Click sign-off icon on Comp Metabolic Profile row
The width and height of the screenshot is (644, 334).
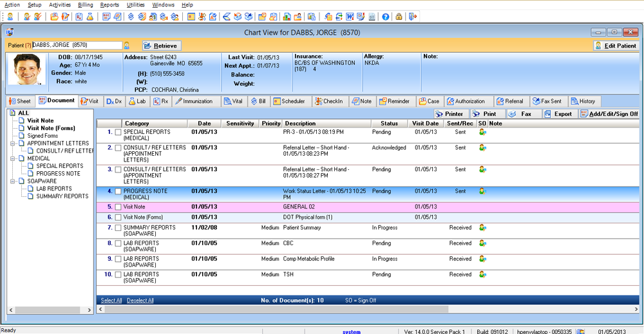[x=482, y=259]
